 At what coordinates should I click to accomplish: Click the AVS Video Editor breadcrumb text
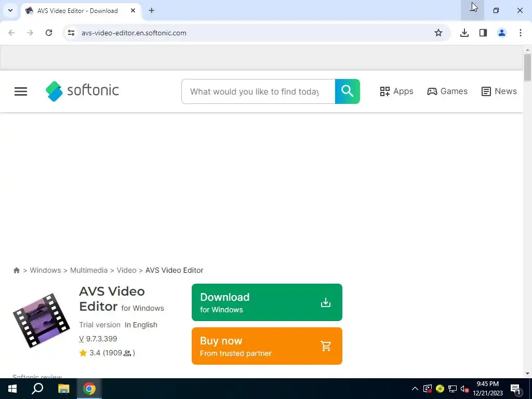175,270
